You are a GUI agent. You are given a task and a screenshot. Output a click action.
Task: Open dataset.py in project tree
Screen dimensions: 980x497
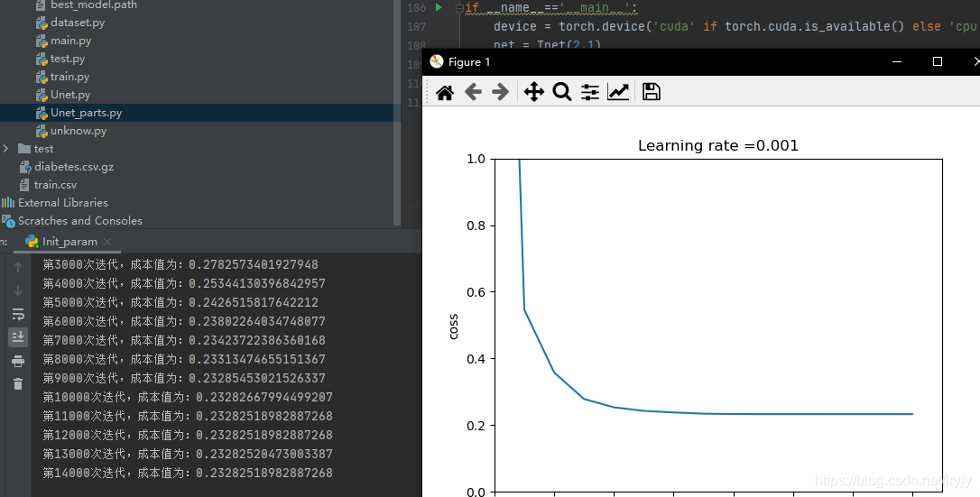(x=78, y=23)
